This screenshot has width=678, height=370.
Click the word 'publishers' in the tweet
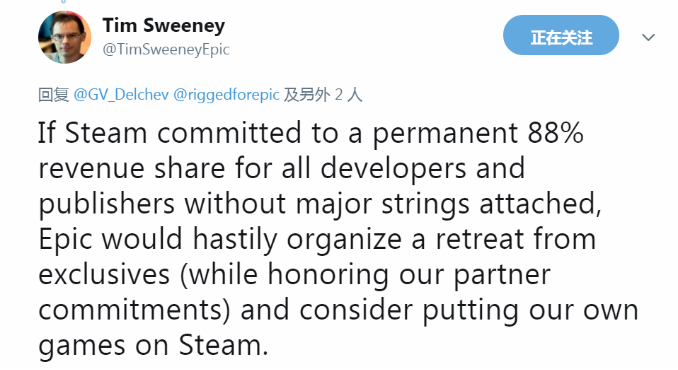(x=106, y=204)
